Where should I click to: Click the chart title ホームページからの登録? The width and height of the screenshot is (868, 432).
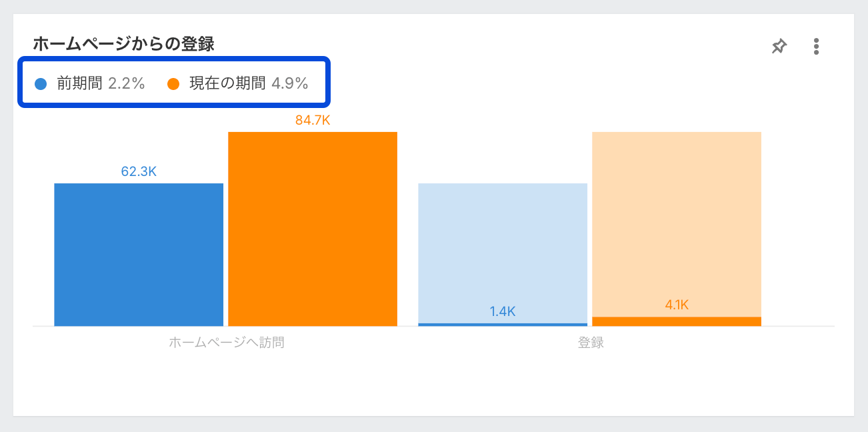tap(123, 44)
